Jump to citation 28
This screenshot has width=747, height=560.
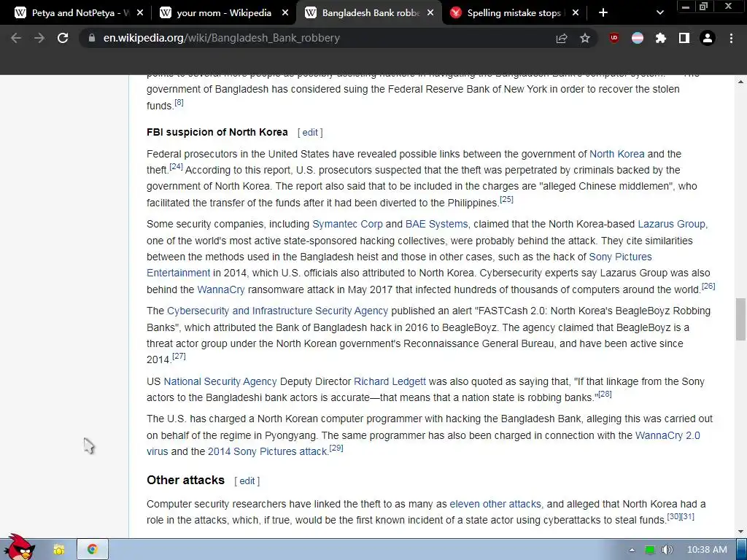(x=605, y=394)
